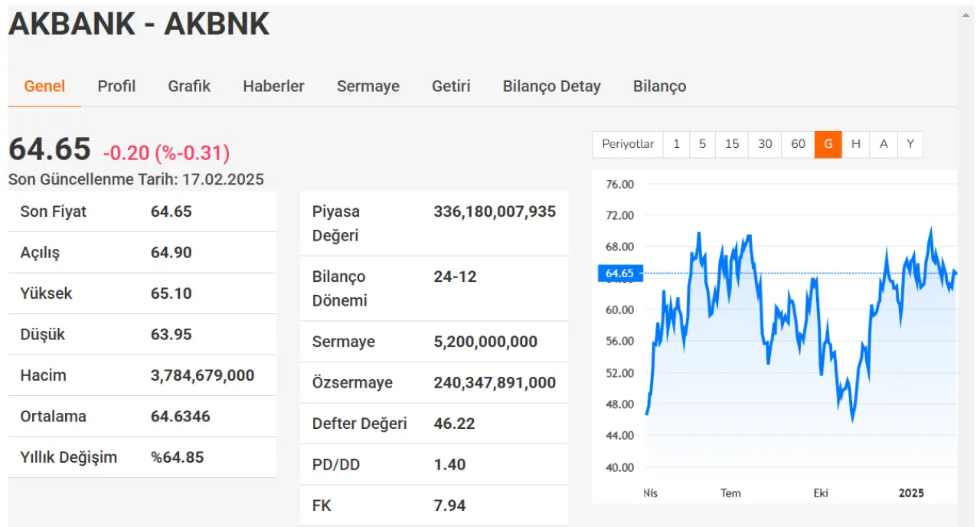Click the 40.00 chart axis label
This screenshot has width=980, height=527.
(x=619, y=467)
